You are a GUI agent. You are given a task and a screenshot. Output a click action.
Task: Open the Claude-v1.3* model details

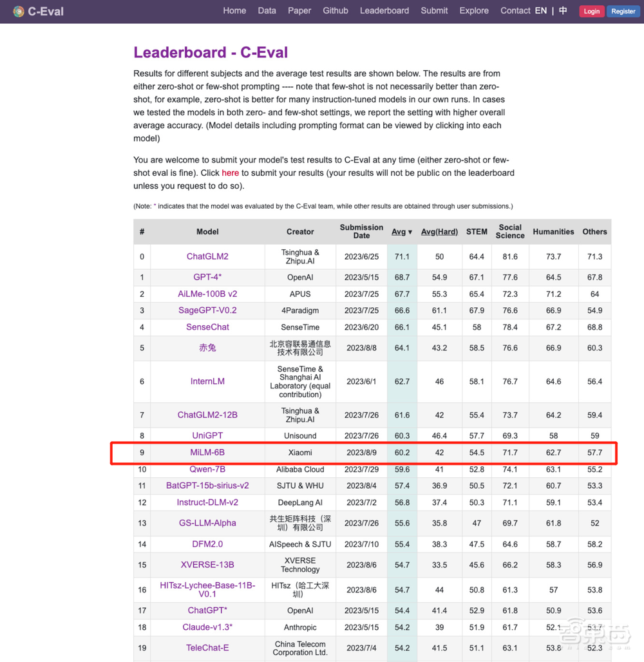click(x=207, y=627)
